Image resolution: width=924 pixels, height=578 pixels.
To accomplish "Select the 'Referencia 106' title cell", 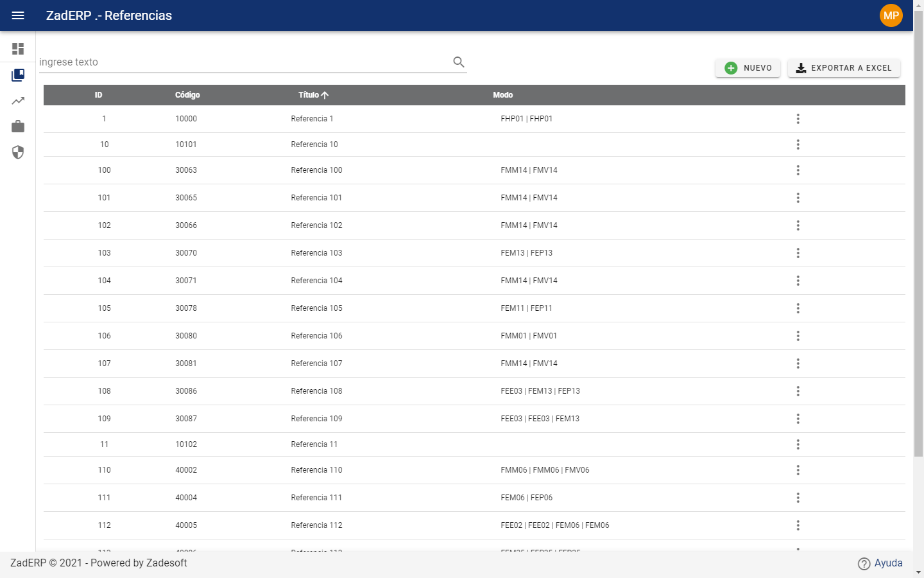I will click(316, 336).
